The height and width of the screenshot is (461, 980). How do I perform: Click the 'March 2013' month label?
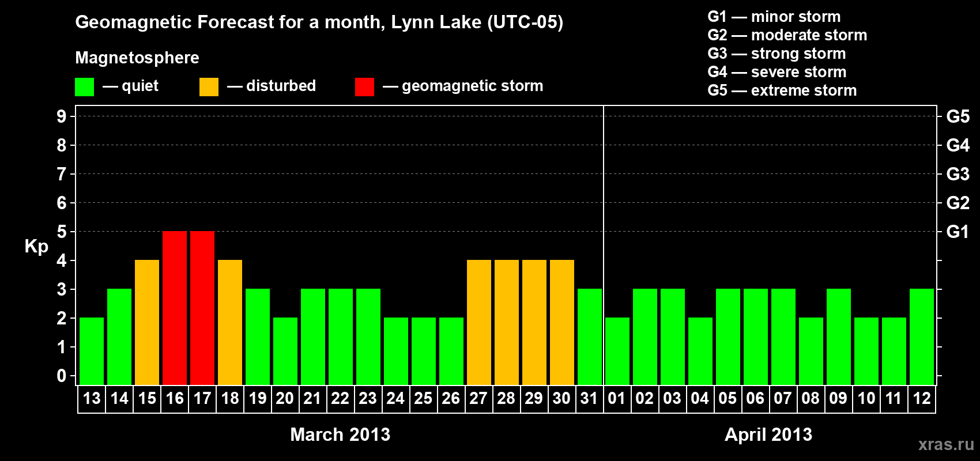[x=340, y=434]
